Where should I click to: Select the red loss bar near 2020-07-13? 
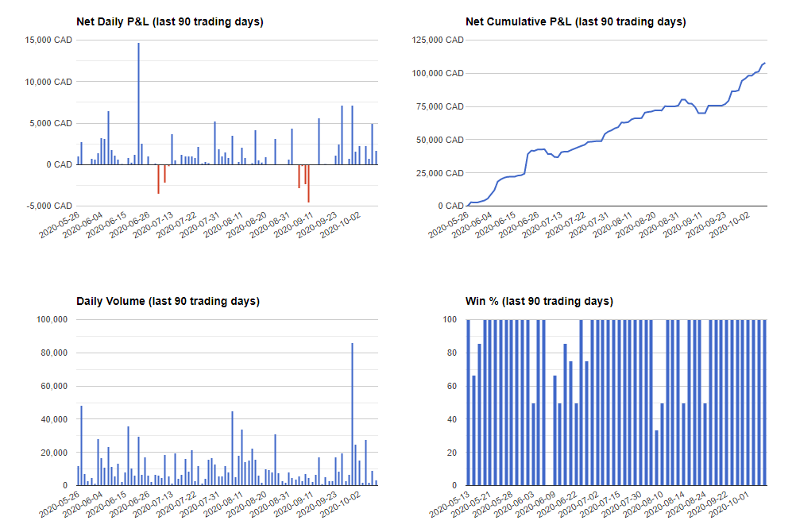(x=160, y=179)
